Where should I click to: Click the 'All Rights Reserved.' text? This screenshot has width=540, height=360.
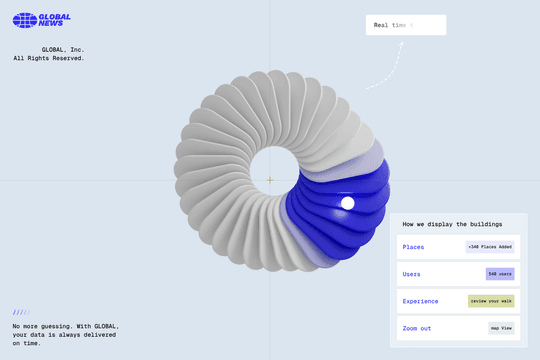(49, 58)
